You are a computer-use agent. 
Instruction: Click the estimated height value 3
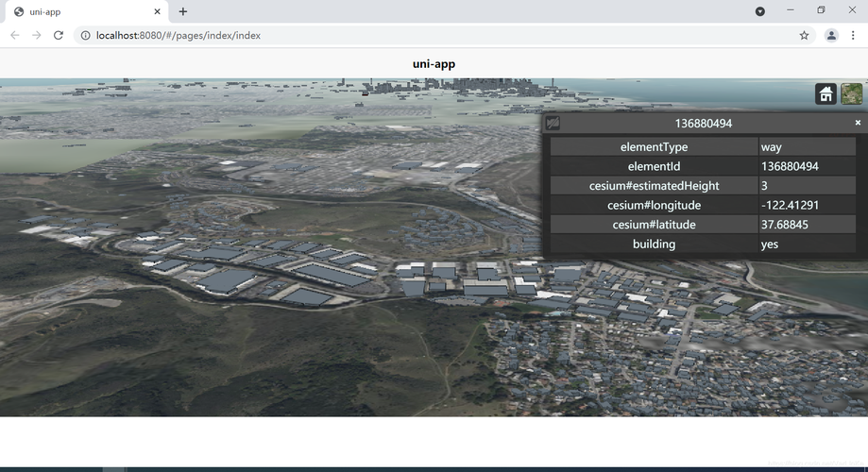coord(808,185)
